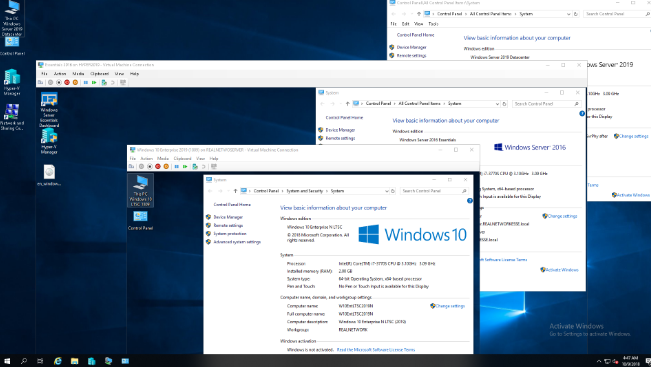Viewport: 651px width, 367px height.
Task: Go up one level in Windows 10 System window
Action: click(x=235, y=191)
